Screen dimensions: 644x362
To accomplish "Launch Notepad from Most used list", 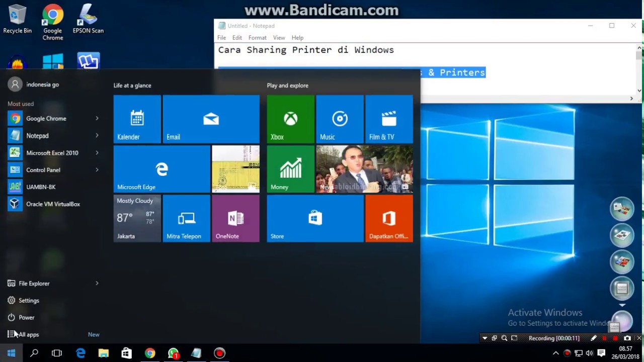I will pos(37,136).
